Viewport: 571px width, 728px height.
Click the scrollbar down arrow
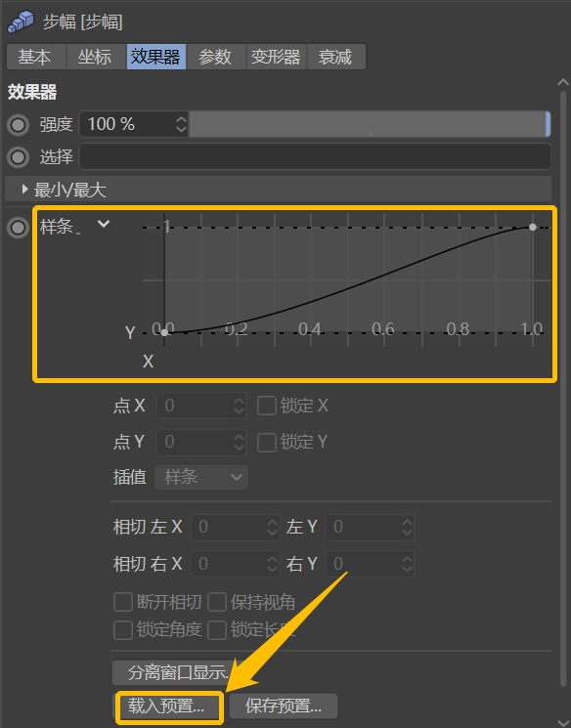point(563,723)
